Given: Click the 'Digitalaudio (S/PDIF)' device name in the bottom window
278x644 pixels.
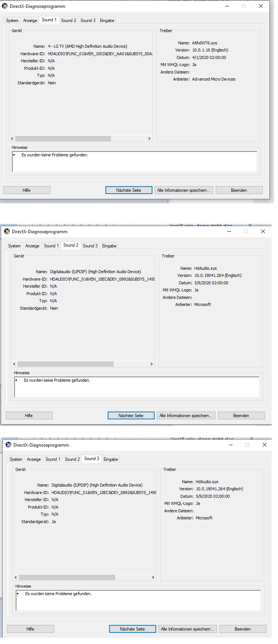Looking at the screenshot, I should tap(97, 485).
